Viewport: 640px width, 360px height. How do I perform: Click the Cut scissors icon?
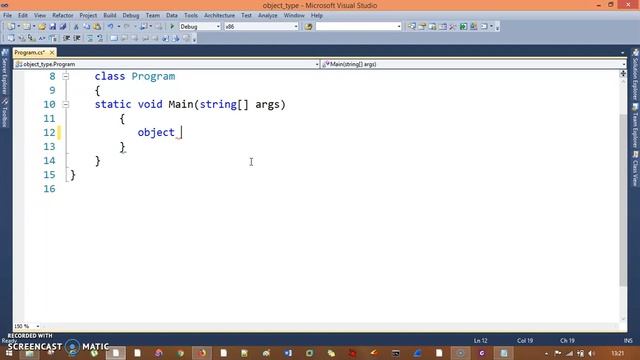pyautogui.click(x=76, y=27)
